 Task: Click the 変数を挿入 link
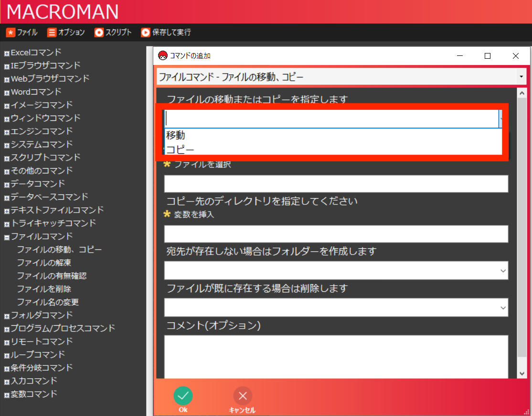194,214
